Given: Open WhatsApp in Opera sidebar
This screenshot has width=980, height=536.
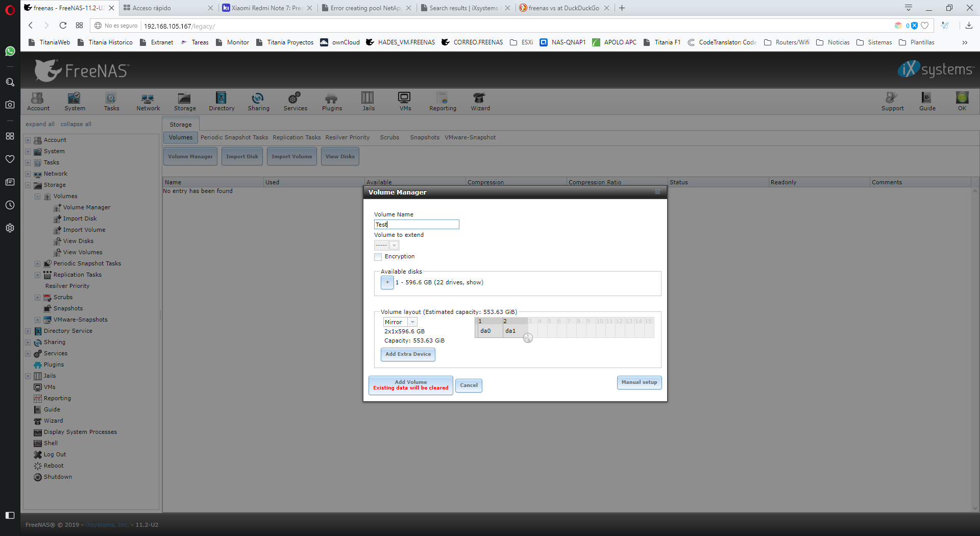Looking at the screenshot, I should click(x=10, y=51).
